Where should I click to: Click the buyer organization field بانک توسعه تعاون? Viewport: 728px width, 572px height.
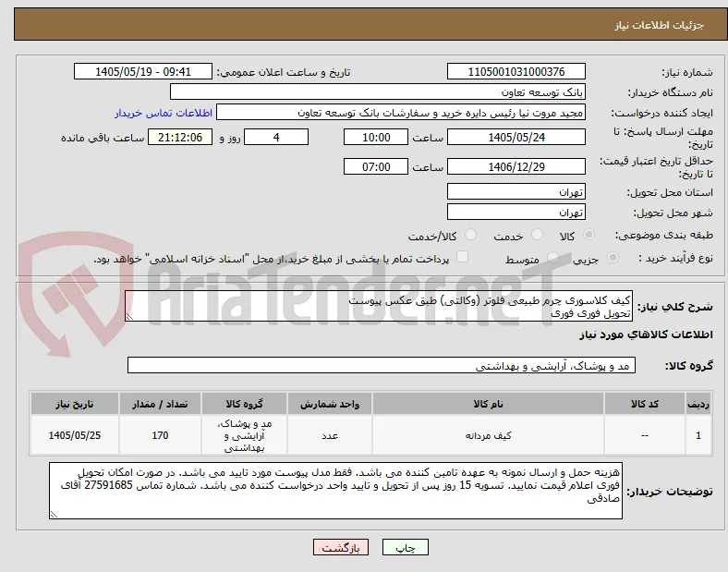[378, 92]
